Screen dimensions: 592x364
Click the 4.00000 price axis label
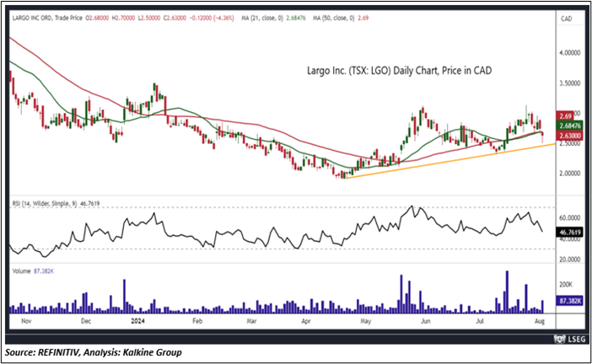(570, 53)
